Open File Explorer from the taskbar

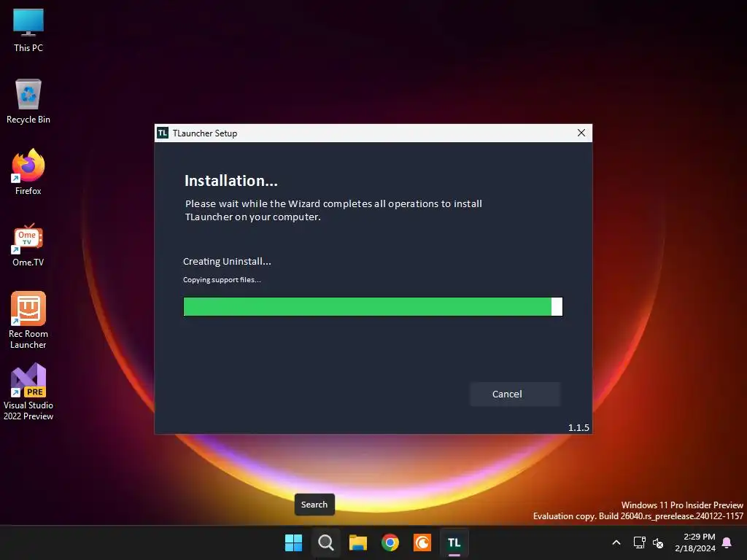(357, 542)
